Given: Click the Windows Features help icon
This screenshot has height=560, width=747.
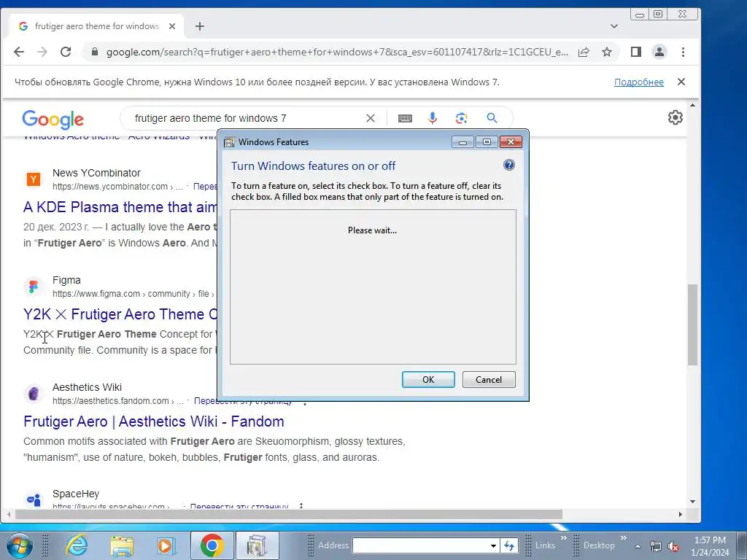Looking at the screenshot, I should (508, 165).
